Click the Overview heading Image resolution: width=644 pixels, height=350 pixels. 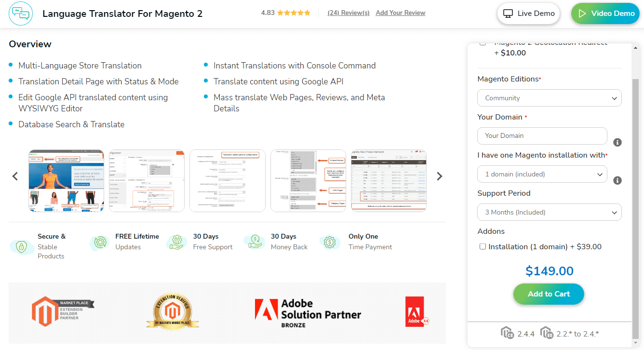tap(30, 44)
